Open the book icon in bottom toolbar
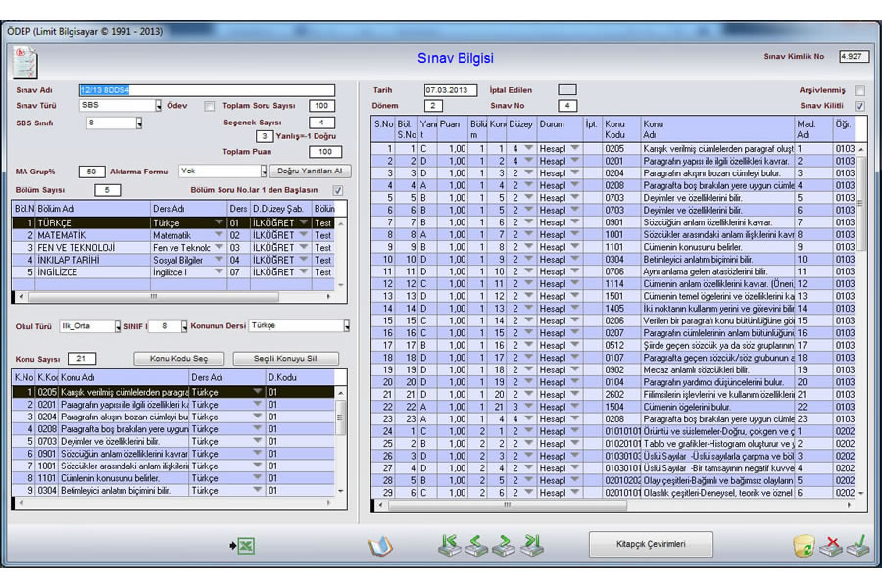Viewport: 882px width, 588px height. point(380,546)
